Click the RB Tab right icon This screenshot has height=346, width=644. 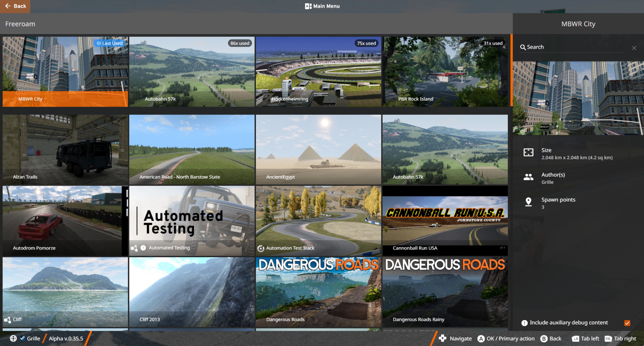click(x=608, y=339)
